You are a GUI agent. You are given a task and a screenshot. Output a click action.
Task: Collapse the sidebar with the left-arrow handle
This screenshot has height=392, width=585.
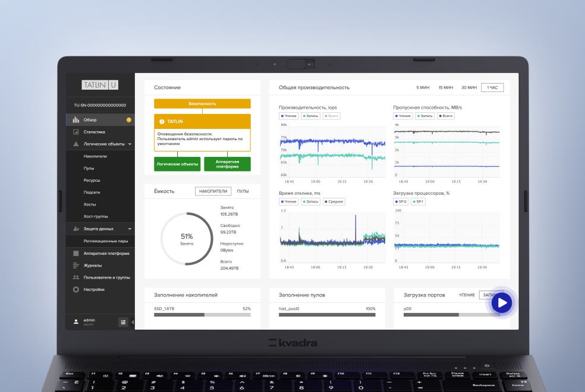(133, 322)
